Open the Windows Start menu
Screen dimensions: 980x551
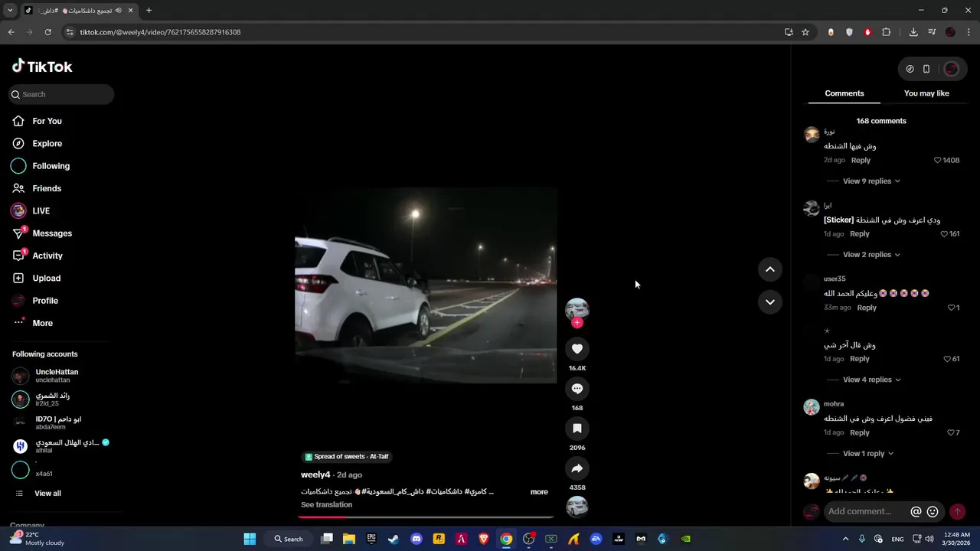coord(250,539)
